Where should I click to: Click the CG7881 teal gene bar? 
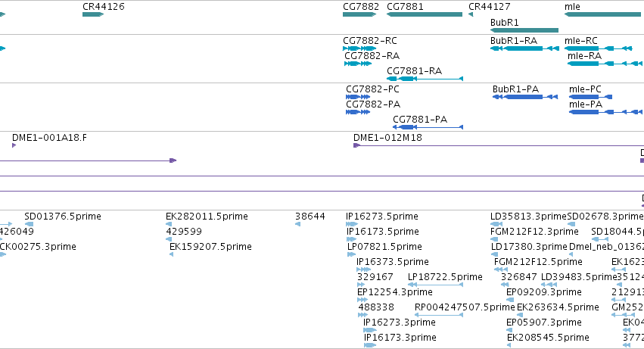[x=425, y=15]
